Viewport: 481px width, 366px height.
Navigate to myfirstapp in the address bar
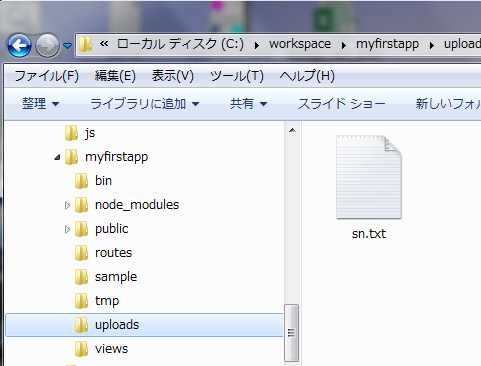point(387,44)
